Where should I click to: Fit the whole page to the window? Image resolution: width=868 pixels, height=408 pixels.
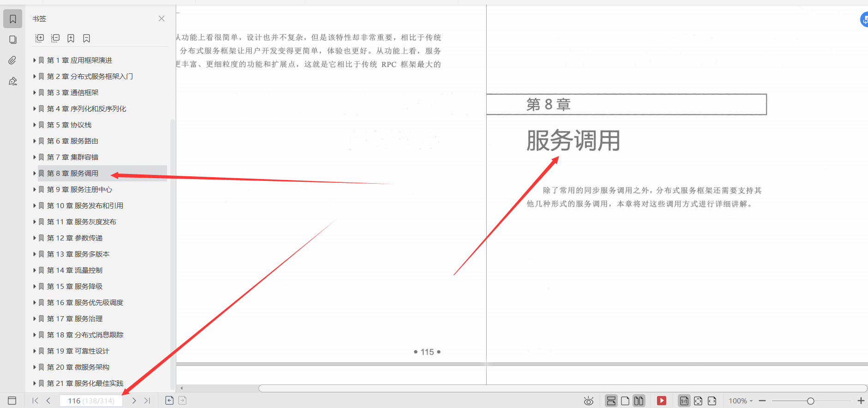pyautogui.click(x=698, y=401)
